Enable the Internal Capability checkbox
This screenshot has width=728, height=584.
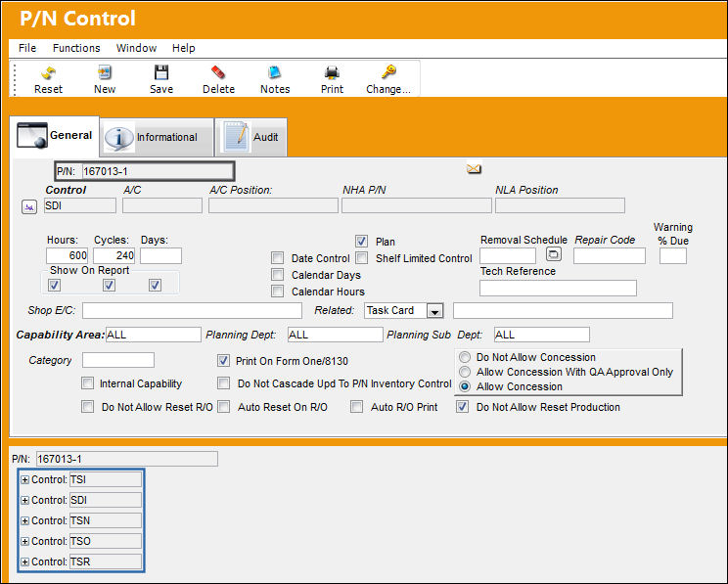coord(87,383)
